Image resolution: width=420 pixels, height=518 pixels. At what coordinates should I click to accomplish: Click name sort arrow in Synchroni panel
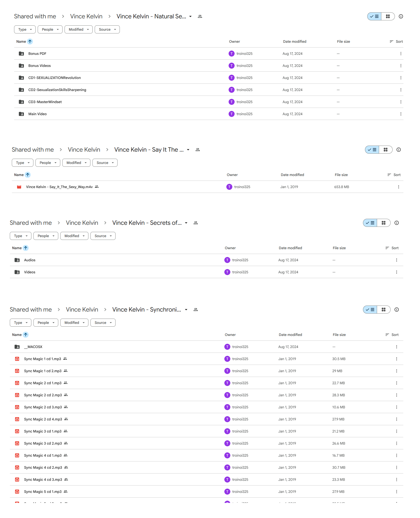tap(26, 335)
